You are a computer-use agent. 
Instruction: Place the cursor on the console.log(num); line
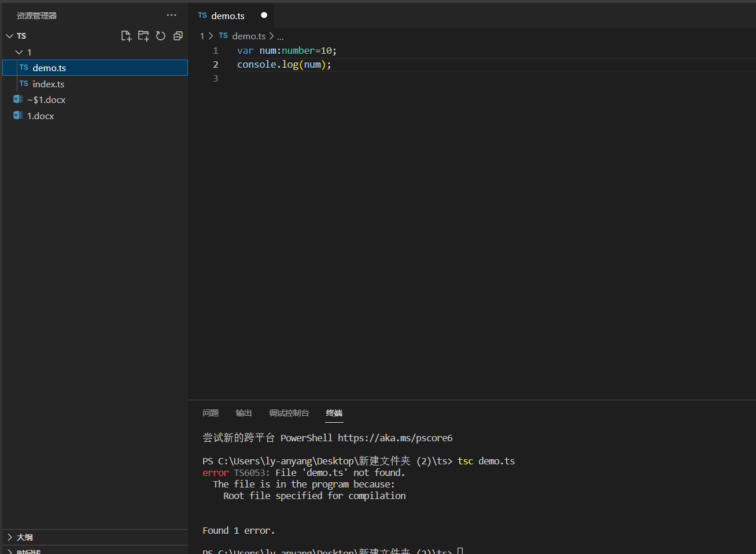pos(284,65)
